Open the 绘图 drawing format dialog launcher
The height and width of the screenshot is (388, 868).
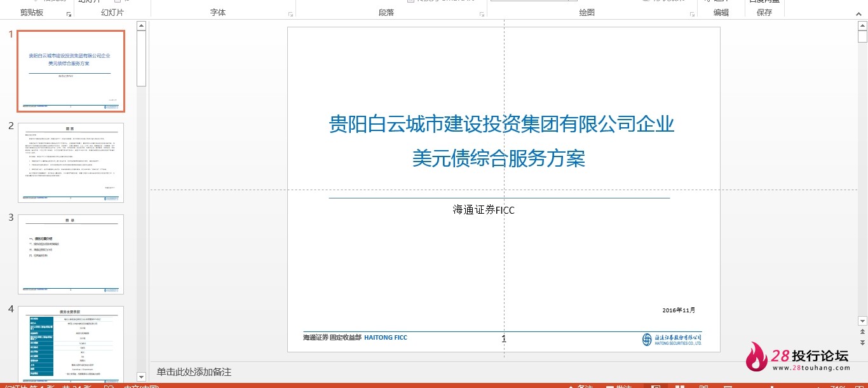coord(692,13)
